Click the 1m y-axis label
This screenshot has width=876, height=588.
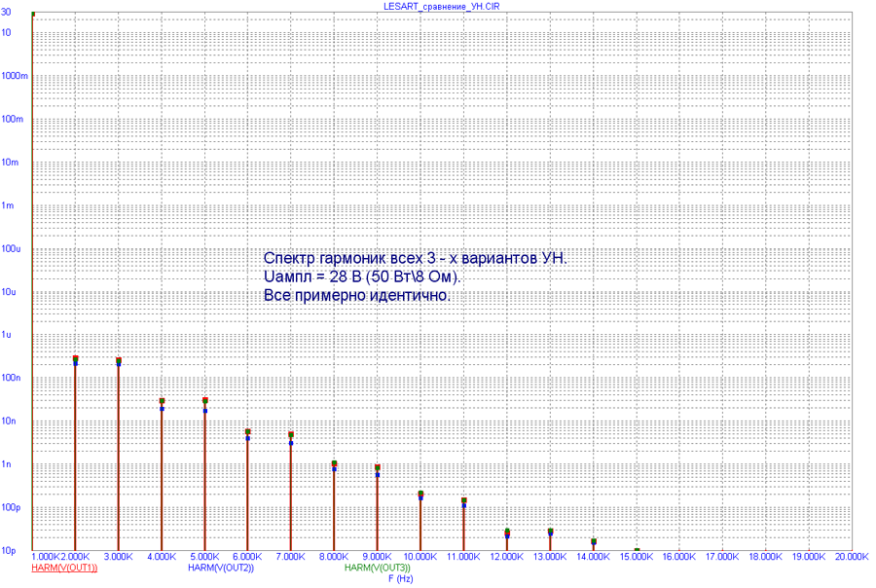(8, 205)
